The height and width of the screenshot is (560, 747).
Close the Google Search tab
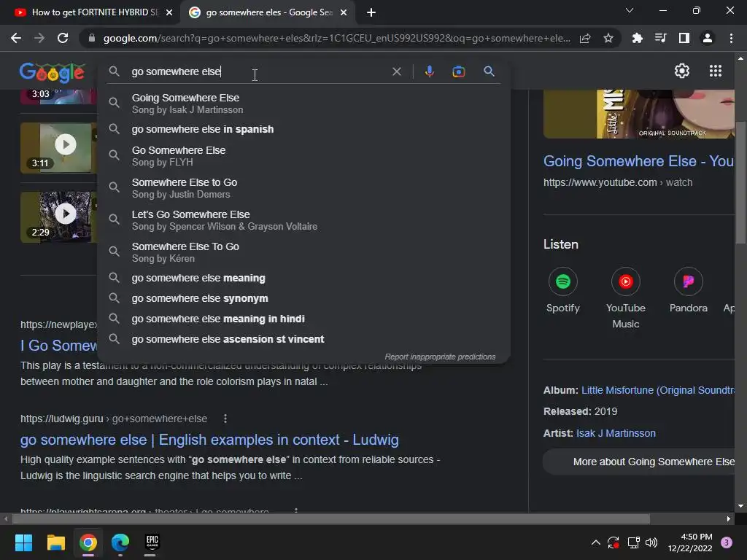[x=344, y=12]
